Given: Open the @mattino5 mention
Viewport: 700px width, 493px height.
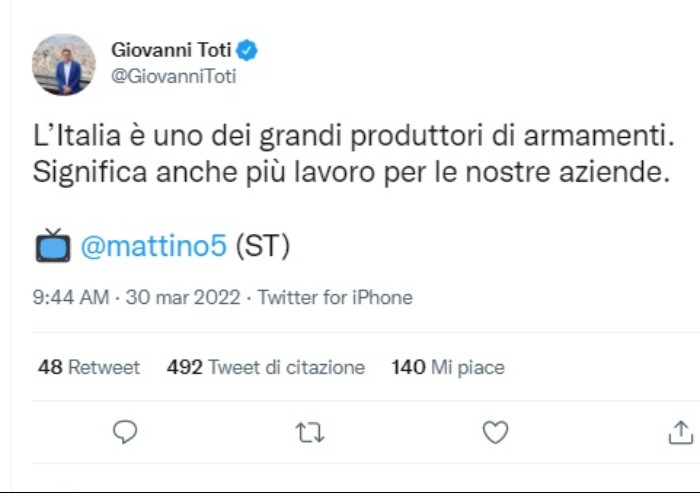Looking at the screenshot, I should [153, 246].
